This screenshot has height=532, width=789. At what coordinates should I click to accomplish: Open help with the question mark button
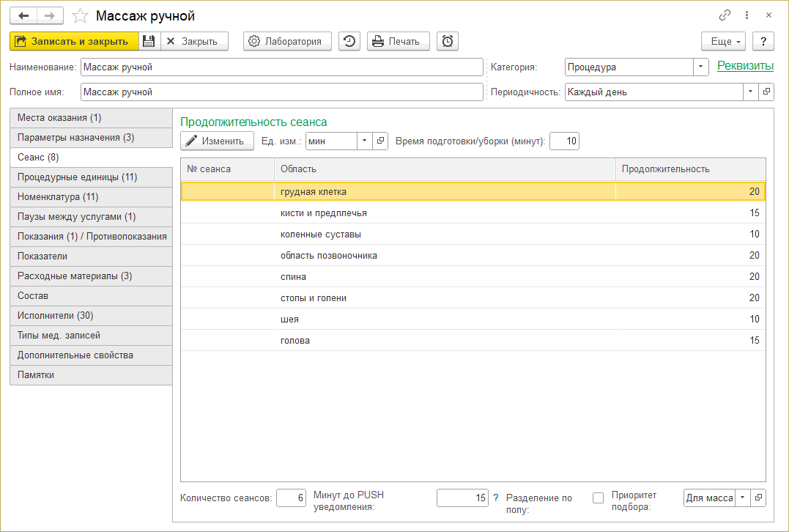(763, 42)
